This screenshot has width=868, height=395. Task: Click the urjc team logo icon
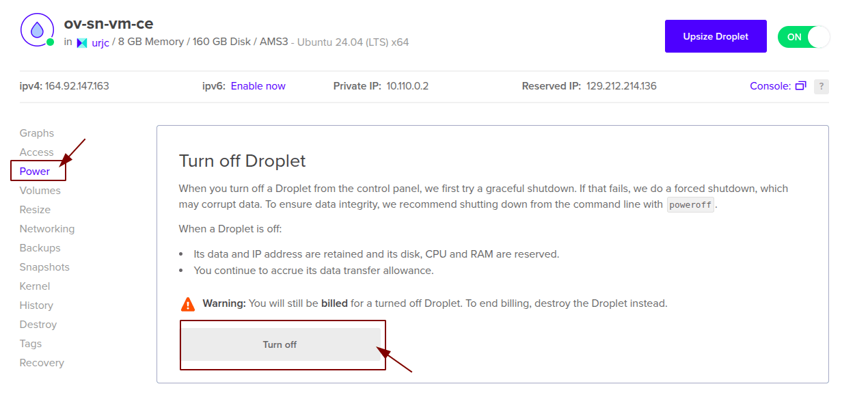[x=82, y=42]
